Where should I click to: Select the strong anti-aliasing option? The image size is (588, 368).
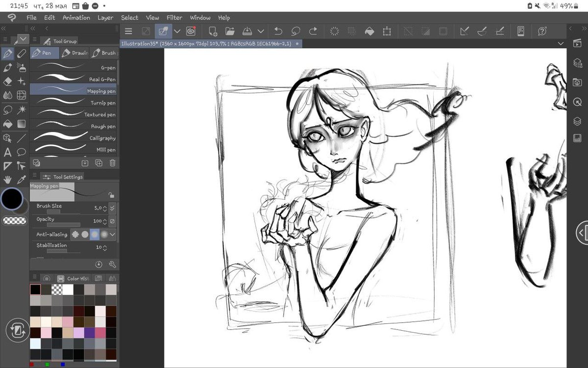pyautogui.click(x=104, y=235)
